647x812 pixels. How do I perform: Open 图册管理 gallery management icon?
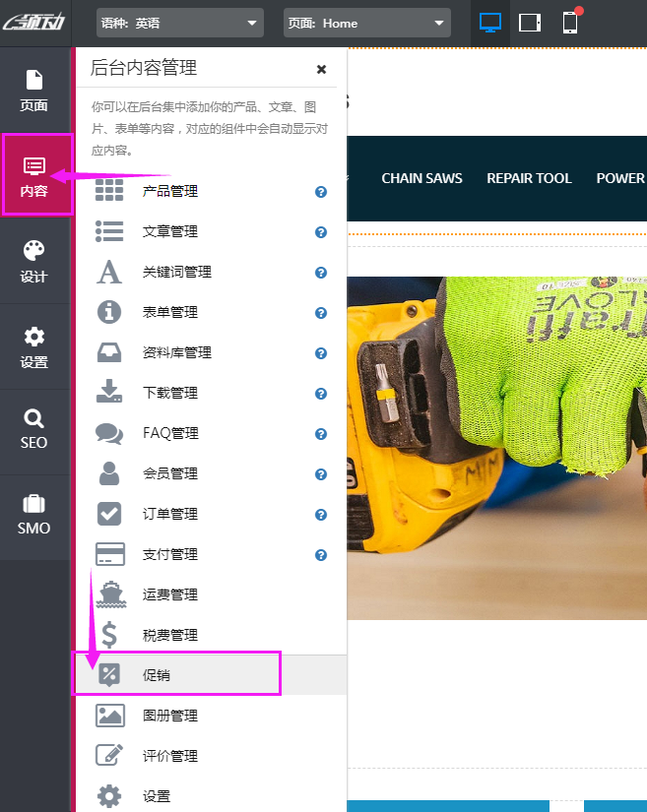pyautogui.click(x=109, y=716)
